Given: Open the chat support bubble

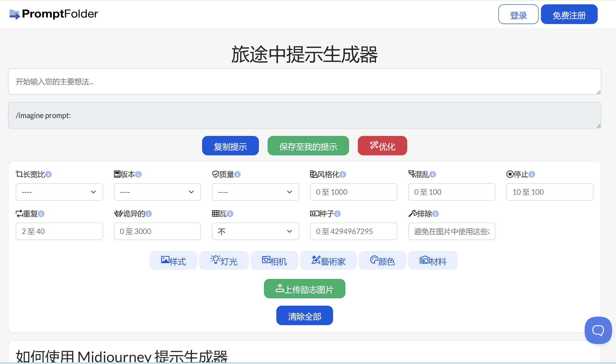Looking at the screenshot, I should tap(598, 330).
